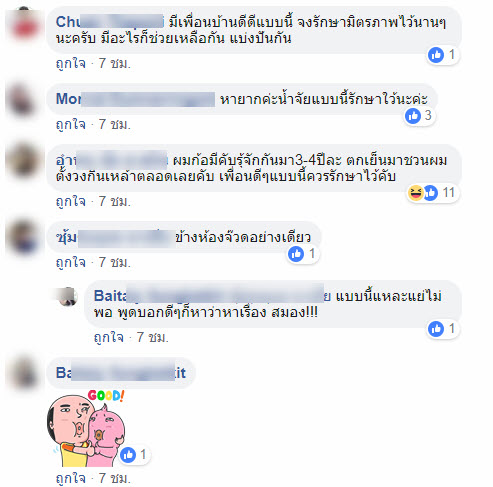The image size is (493, 487).
Task: Like the comment by Mor
Action: [71, 124]
